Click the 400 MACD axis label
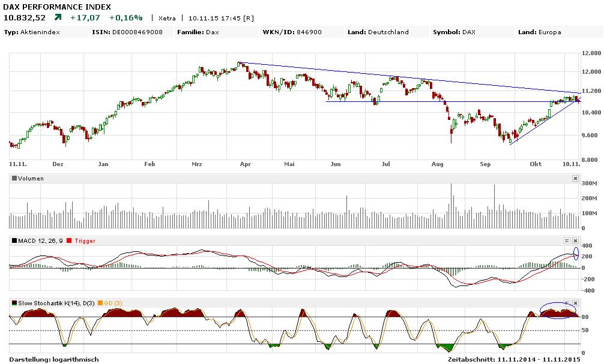This screenshot has height=364, width=604. click(587, 245)
